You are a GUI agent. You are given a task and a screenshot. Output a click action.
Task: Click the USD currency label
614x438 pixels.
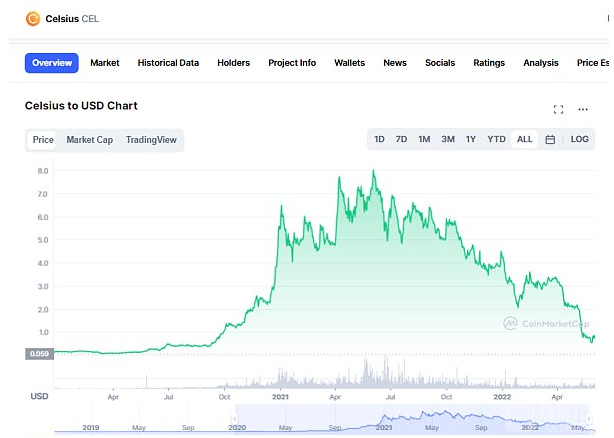click(39, 397)
